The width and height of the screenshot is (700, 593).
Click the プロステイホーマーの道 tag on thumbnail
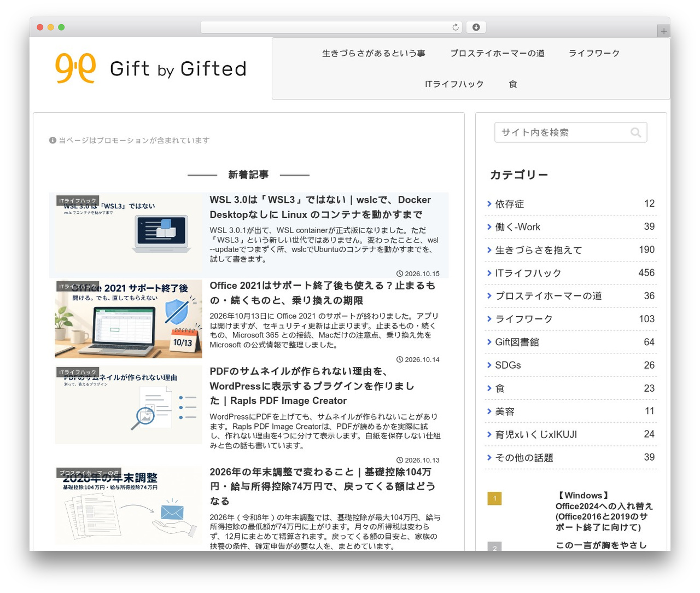point(89,473)
